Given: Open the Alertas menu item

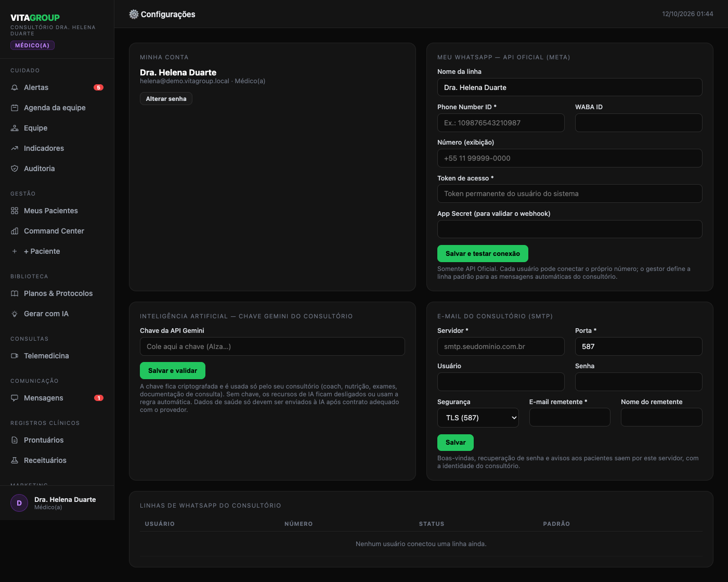Looking at the screenshot, I should click(x=57, y=87).
